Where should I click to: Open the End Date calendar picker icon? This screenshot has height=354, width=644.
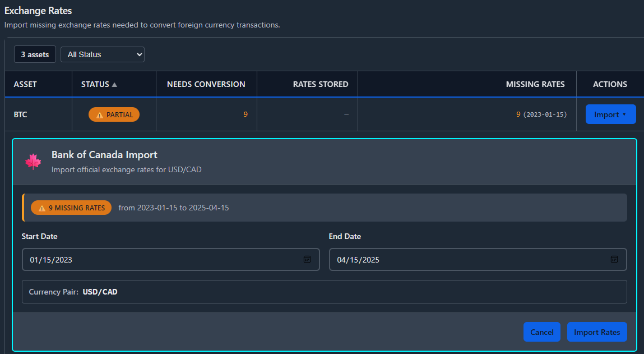tap(614, 259)
